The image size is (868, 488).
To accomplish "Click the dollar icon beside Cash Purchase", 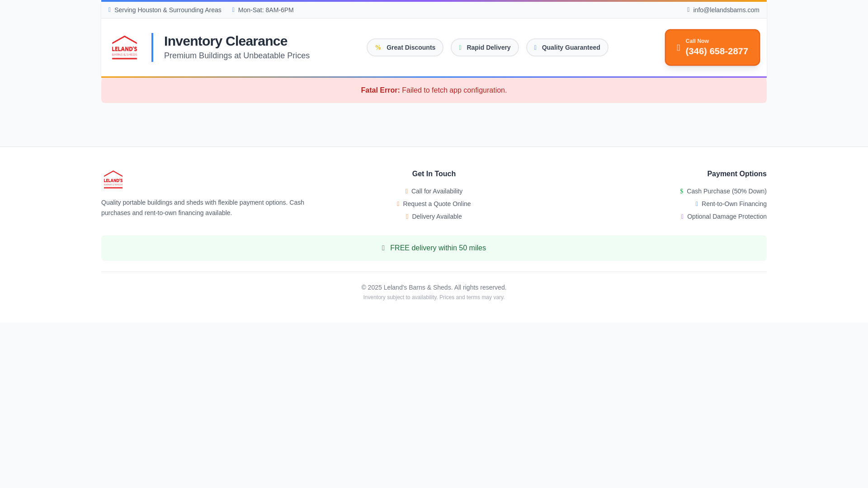I will [x=681, y=191].
